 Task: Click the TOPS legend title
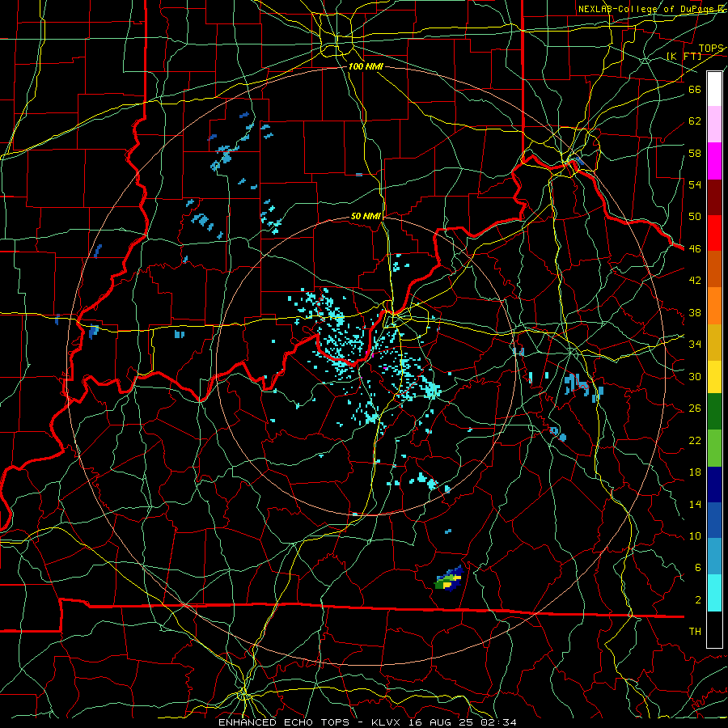[x=711, y=49]
